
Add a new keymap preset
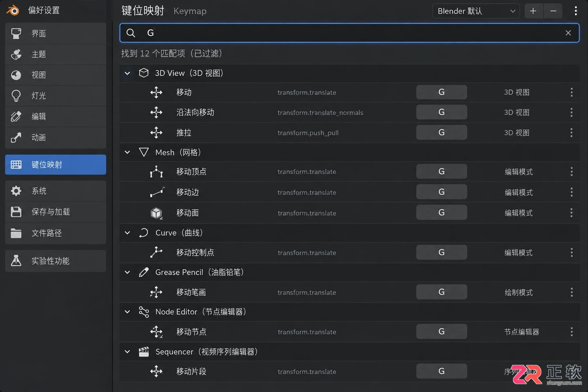(533, 11)
